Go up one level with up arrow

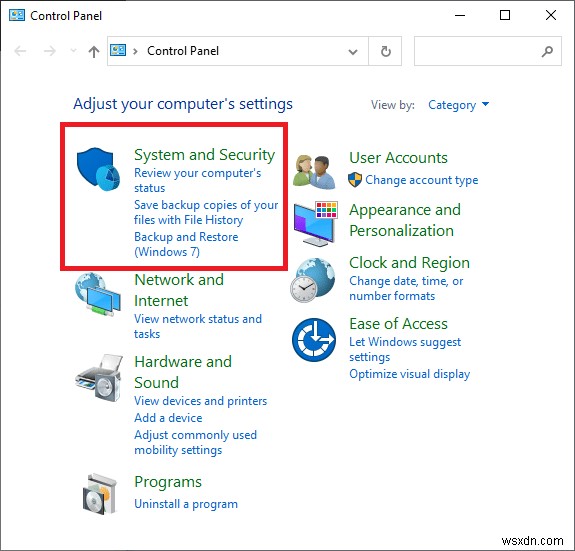tap(94, 51)
